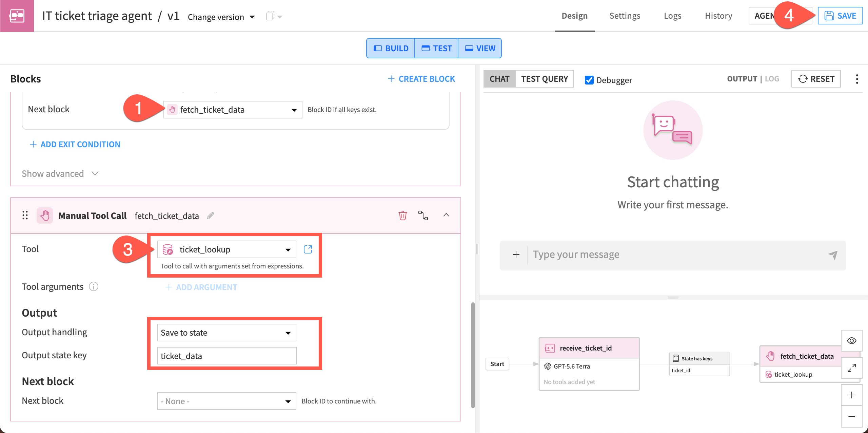Open the three-dot more options menu

(857, 79)
